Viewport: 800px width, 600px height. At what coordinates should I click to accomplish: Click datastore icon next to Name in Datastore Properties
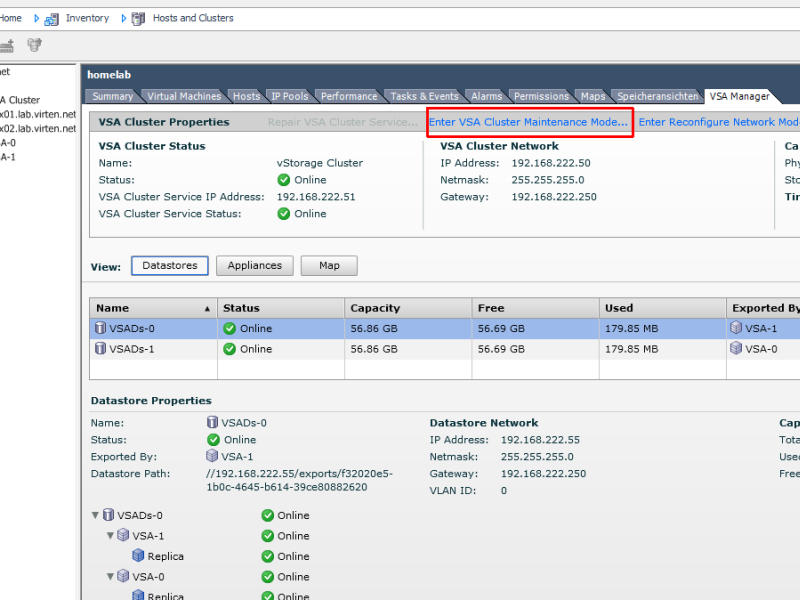(212, 422)
